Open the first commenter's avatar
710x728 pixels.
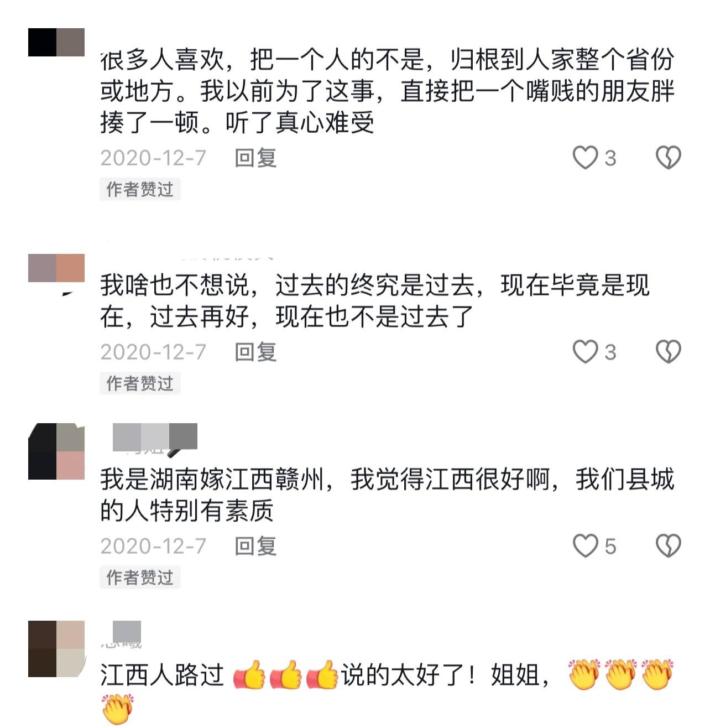coord(56,42)
